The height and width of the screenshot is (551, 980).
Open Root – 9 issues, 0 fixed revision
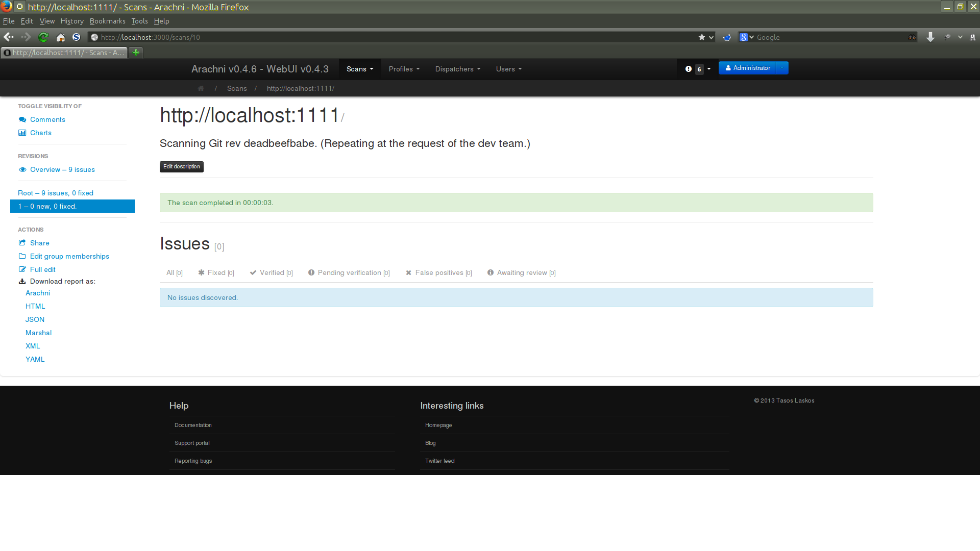56,193
